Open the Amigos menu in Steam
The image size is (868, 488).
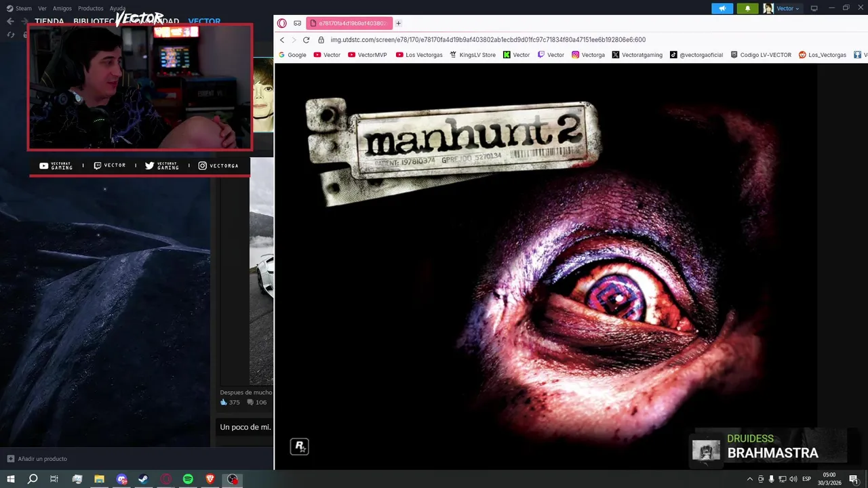point(62,8)
